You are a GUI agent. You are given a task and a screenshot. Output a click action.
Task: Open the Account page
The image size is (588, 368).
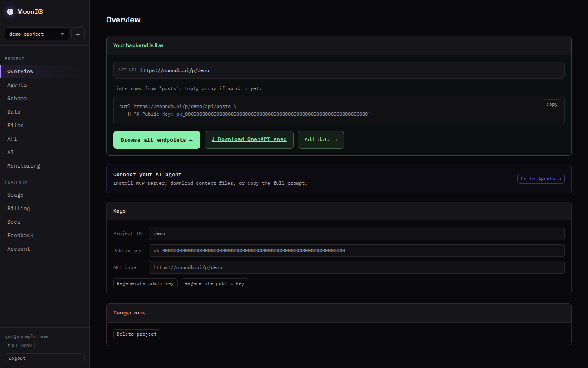coord(45,249)
